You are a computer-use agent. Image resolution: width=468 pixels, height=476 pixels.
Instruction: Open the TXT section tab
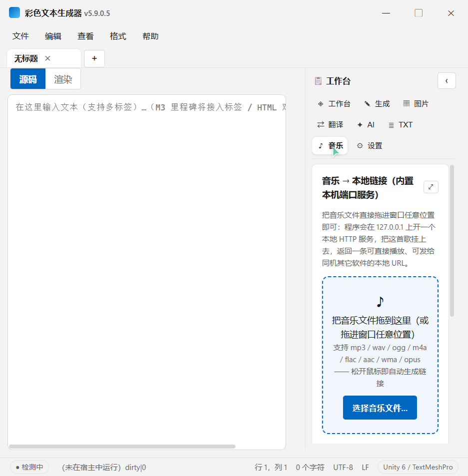point(401,125)
